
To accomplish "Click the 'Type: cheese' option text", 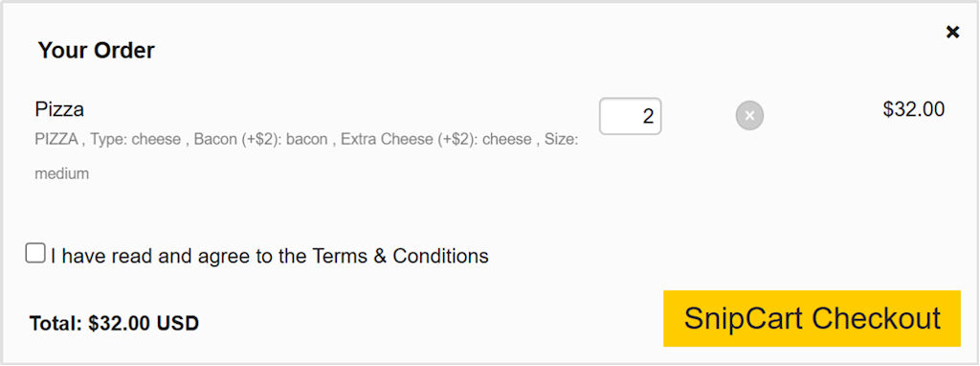I will (x=135, y=140).
